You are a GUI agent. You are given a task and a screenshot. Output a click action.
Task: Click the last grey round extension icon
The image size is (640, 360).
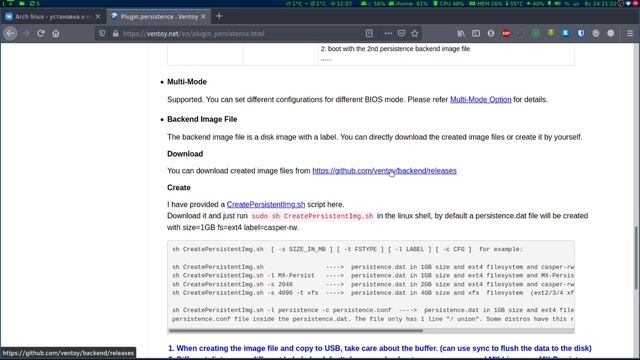(611, 33)
